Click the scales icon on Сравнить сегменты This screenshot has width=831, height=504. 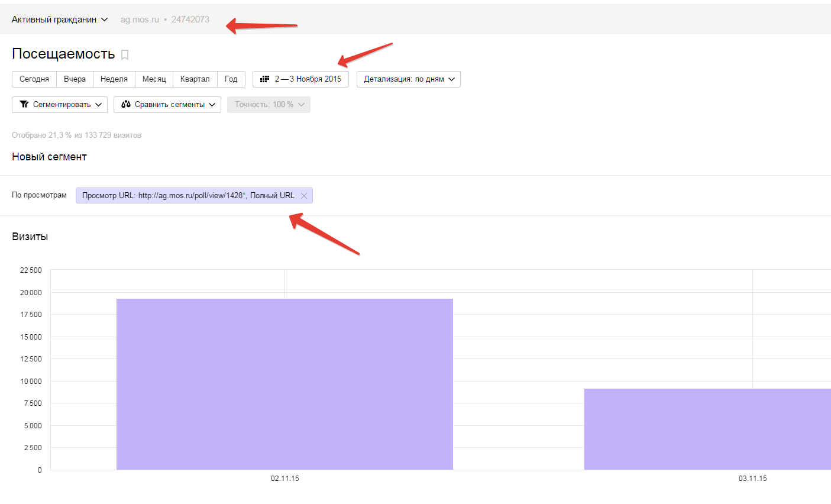[126, 105]
